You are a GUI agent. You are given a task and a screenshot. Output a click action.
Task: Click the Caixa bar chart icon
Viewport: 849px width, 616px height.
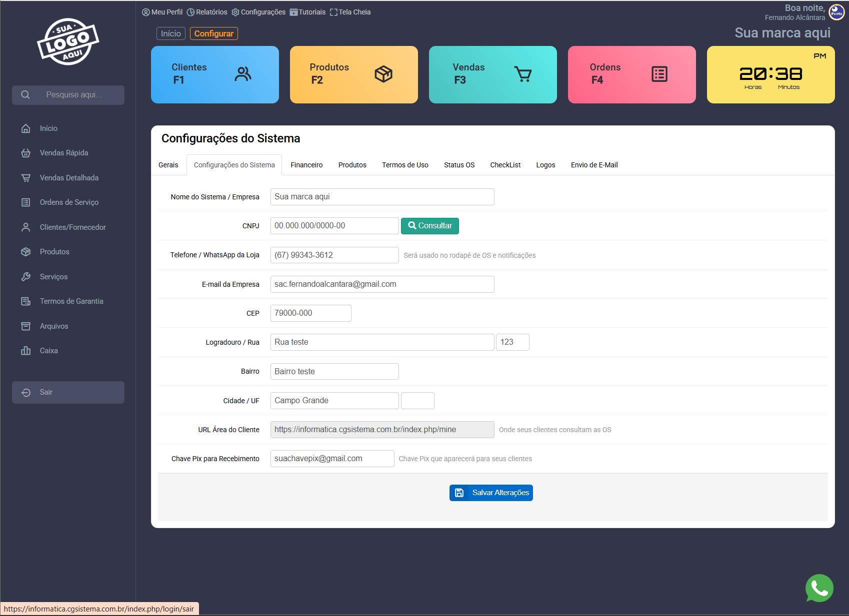(x=26, y=351)
